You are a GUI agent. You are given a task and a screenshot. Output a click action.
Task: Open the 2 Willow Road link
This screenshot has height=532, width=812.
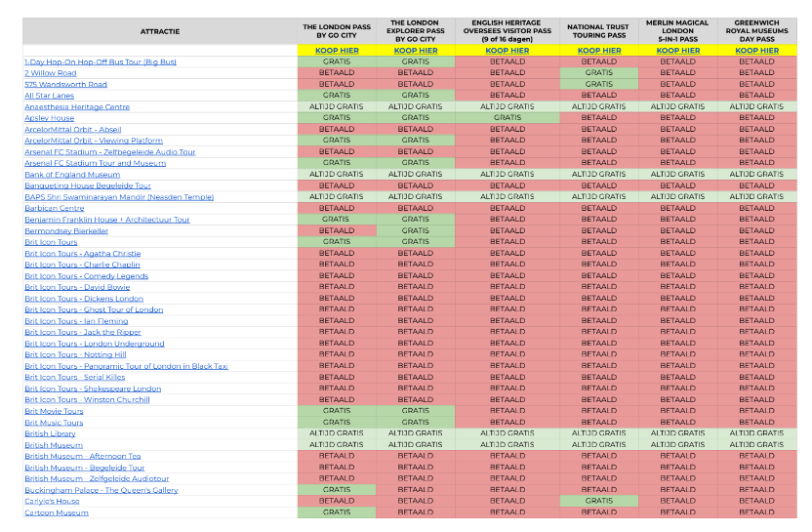(x=50, y=73)
